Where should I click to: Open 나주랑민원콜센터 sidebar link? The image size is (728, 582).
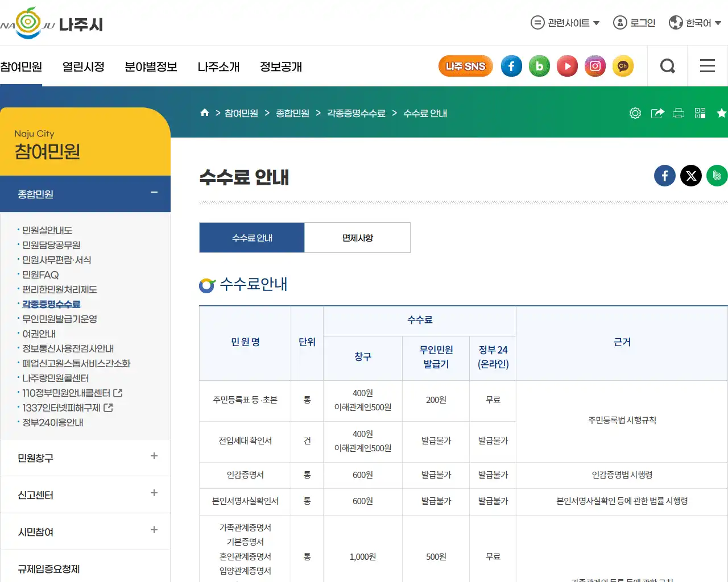pyautogui.click(x=55, y=378)
